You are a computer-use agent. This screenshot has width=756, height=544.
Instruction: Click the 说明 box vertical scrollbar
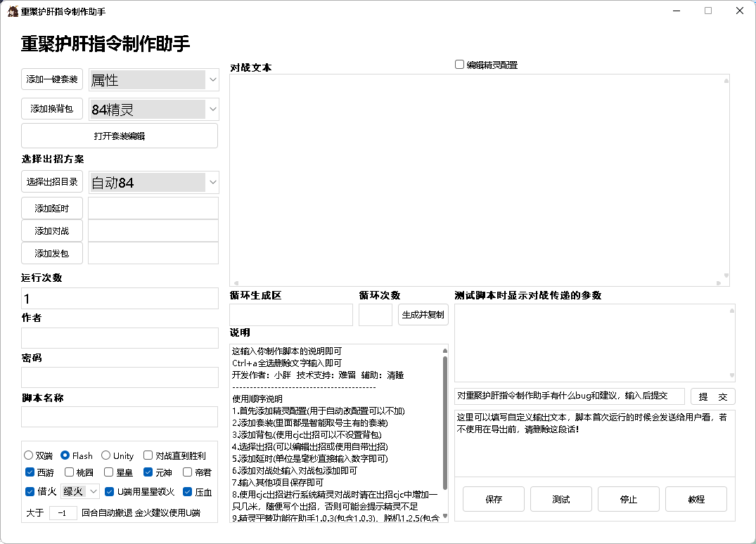click(x=445, y=423)
